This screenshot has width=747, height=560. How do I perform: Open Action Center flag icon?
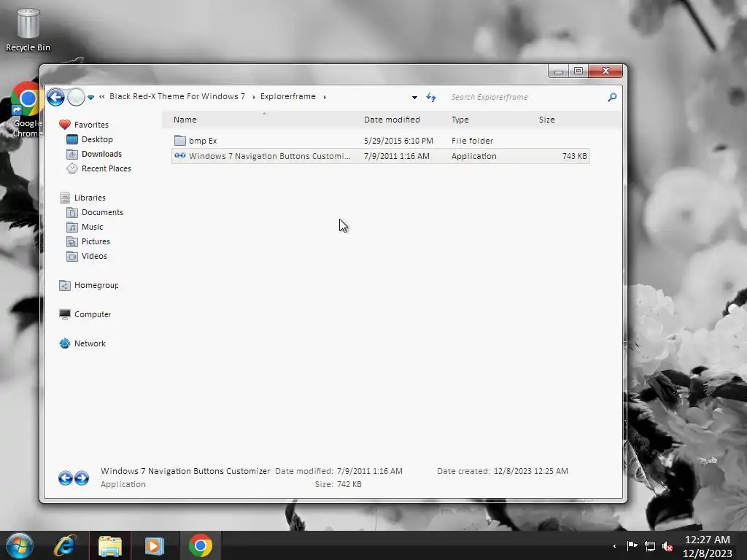tap(632, 545)
